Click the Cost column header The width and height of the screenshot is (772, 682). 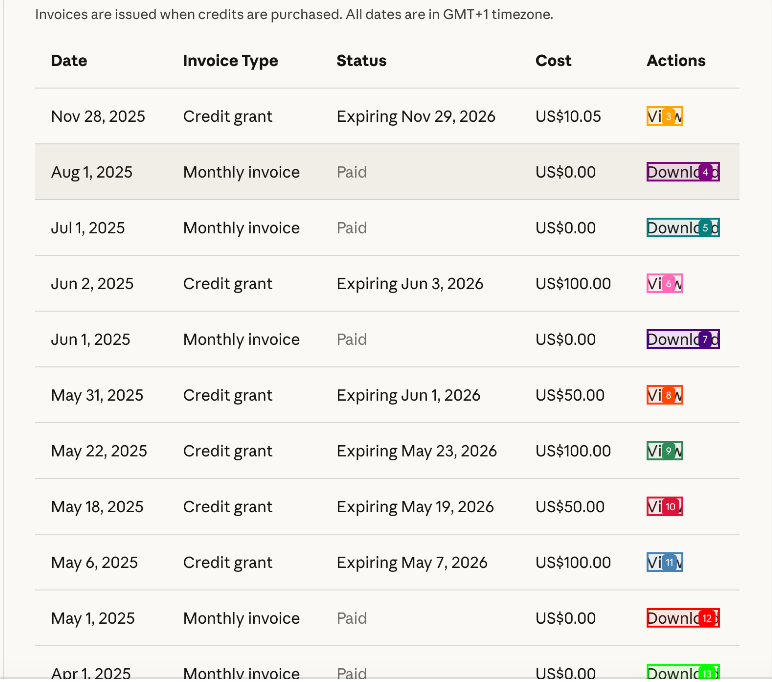pyautogui.click(x=553, y=61)
